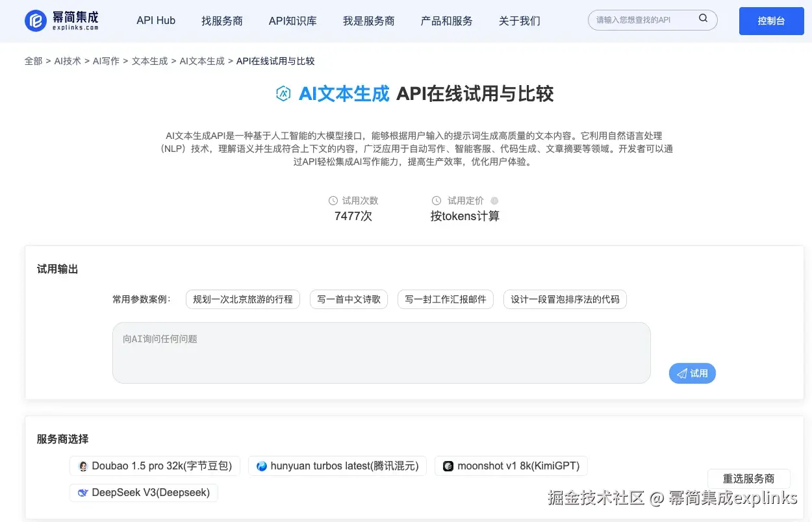
Task: Select the moonshot v1 8k provider
Action: click(x=511, y=466)
